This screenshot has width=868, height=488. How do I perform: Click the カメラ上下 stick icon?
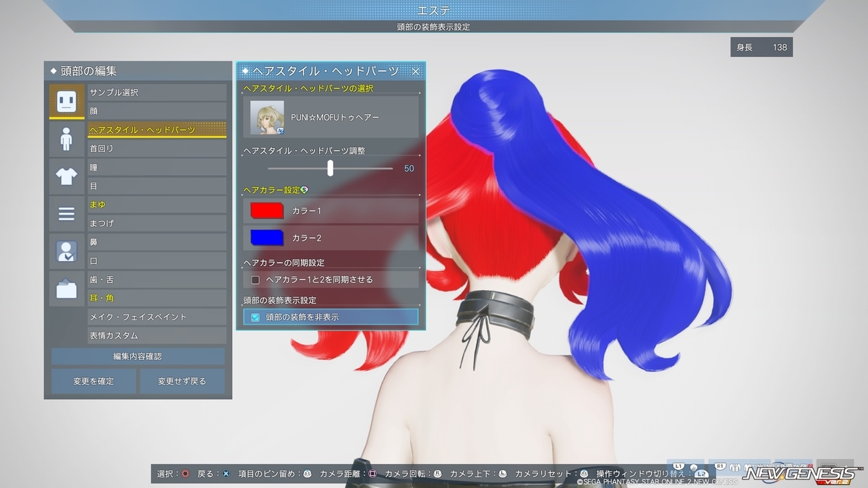click(502, 474)
